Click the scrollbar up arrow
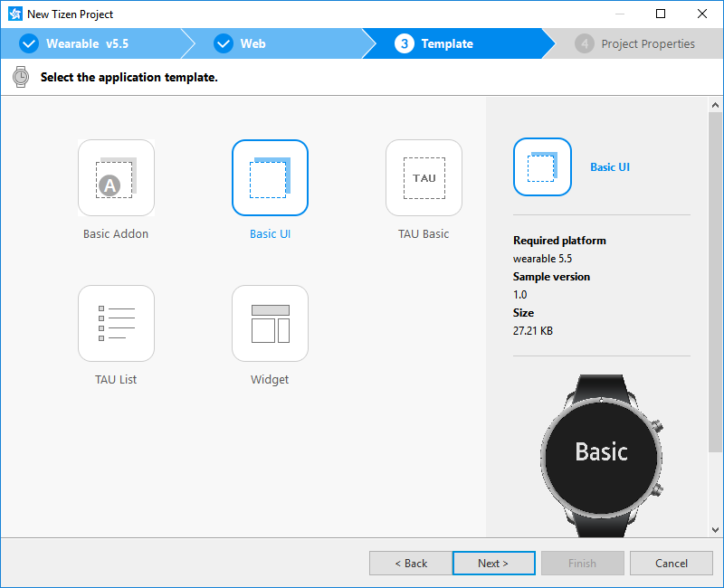 (x=716, y=104)
